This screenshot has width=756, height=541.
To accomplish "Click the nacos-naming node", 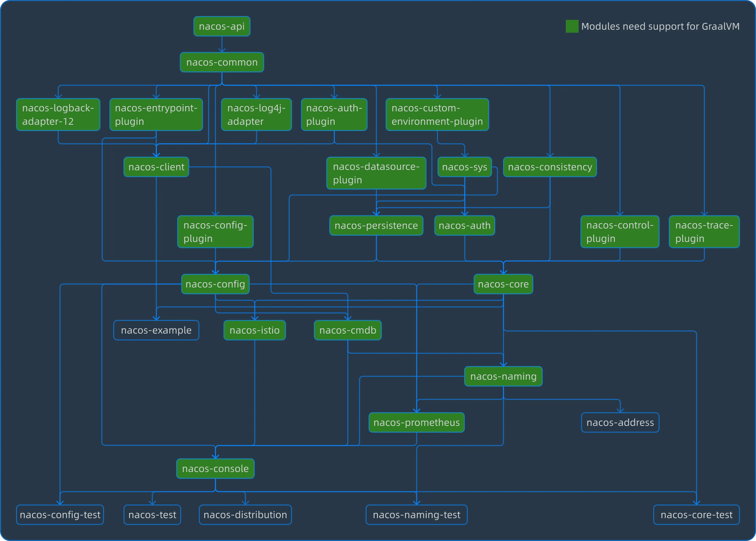I will pos(503,377).
